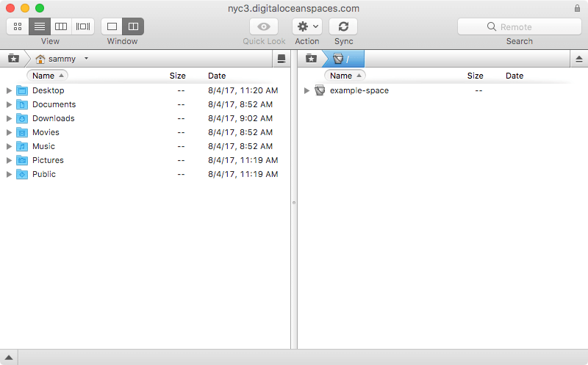Click eject disconnect icon in right pane

pyautogui.click(x=579, y=59)
